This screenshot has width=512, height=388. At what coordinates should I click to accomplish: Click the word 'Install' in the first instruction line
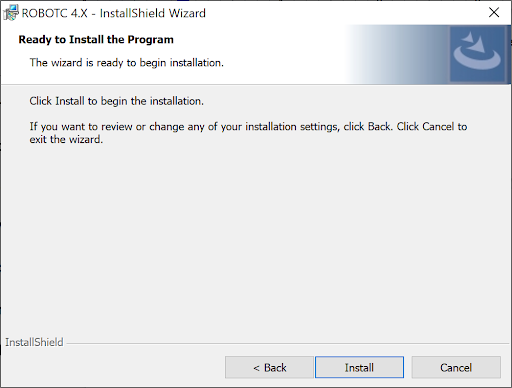pyautogui.click(x=70, y=101)
